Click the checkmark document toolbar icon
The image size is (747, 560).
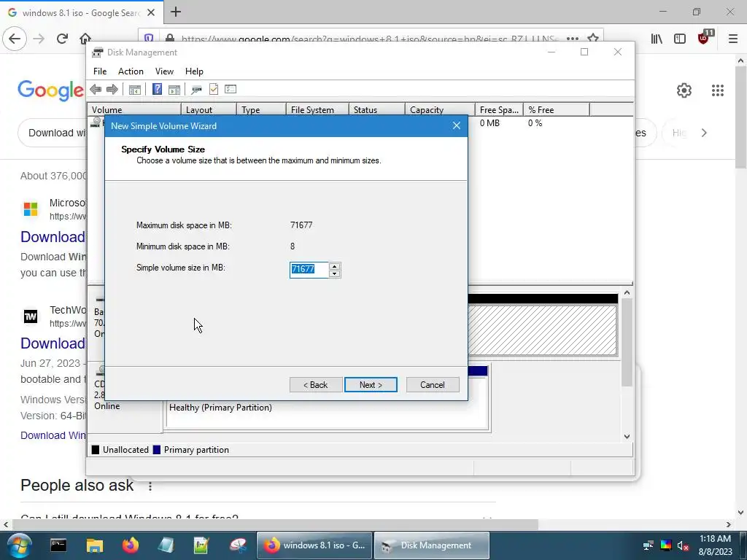pyautogui.click(x=214, y=89)
